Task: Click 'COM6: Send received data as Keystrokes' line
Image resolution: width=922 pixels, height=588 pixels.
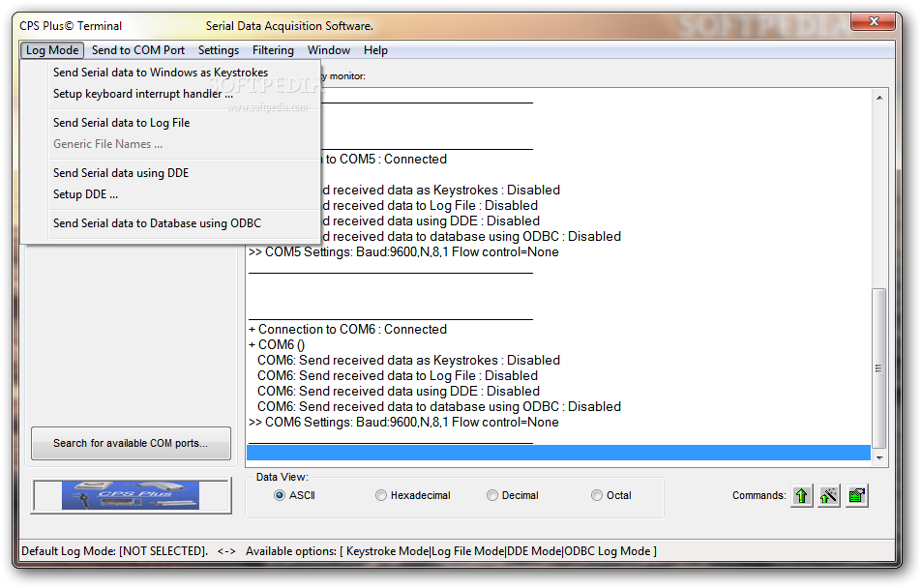Action: tap(408, 360)
